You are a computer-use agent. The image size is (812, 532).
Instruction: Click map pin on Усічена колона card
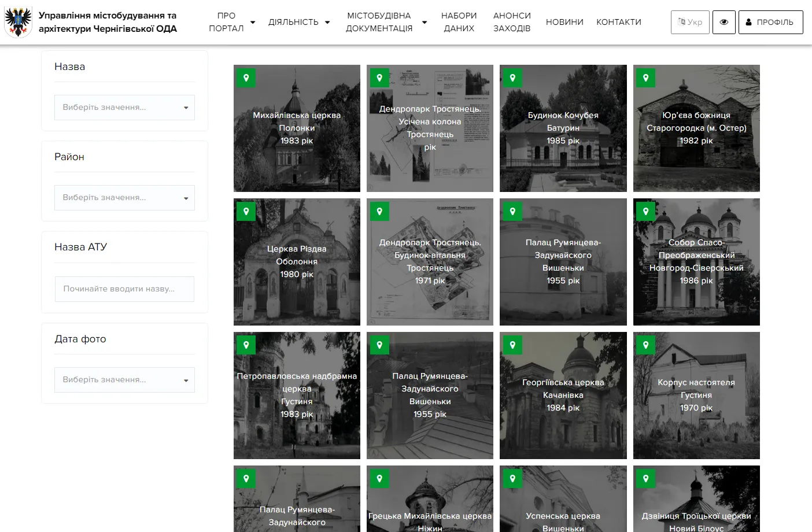[x=379, y=78]
